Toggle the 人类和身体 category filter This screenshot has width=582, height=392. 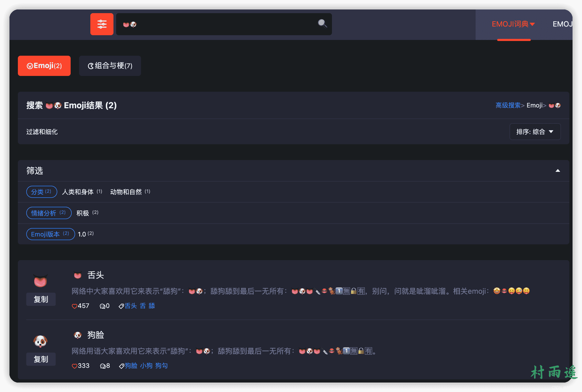tap(78, 192)
